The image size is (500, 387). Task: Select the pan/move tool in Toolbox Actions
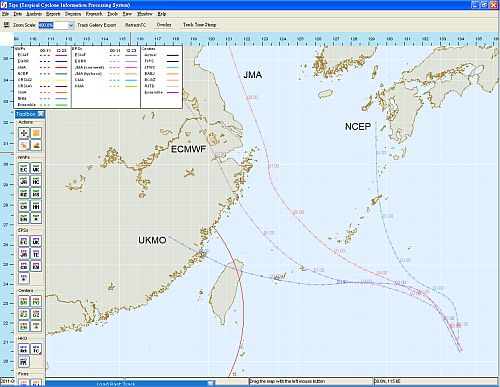(x=24, y=133)
